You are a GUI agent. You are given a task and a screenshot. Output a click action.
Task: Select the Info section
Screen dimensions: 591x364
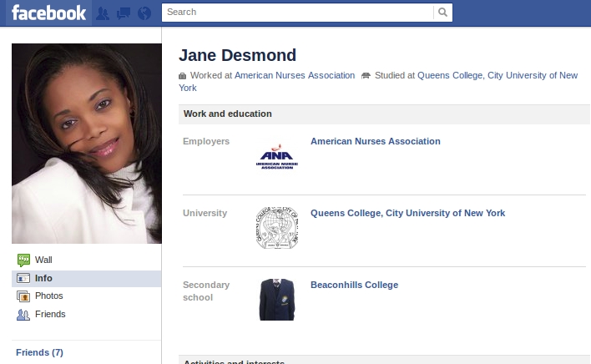click(86, 279)
